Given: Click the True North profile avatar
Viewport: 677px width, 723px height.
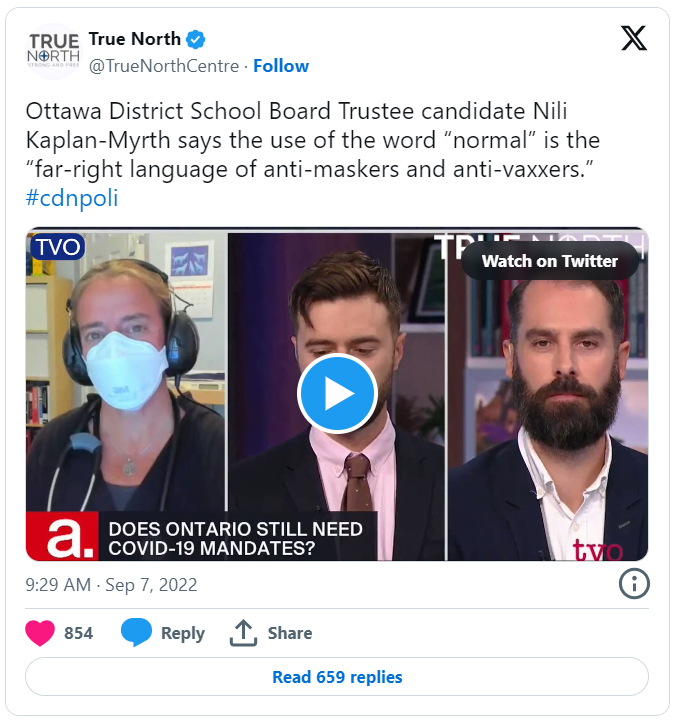Looking at the screenshot, I should 53,51.
